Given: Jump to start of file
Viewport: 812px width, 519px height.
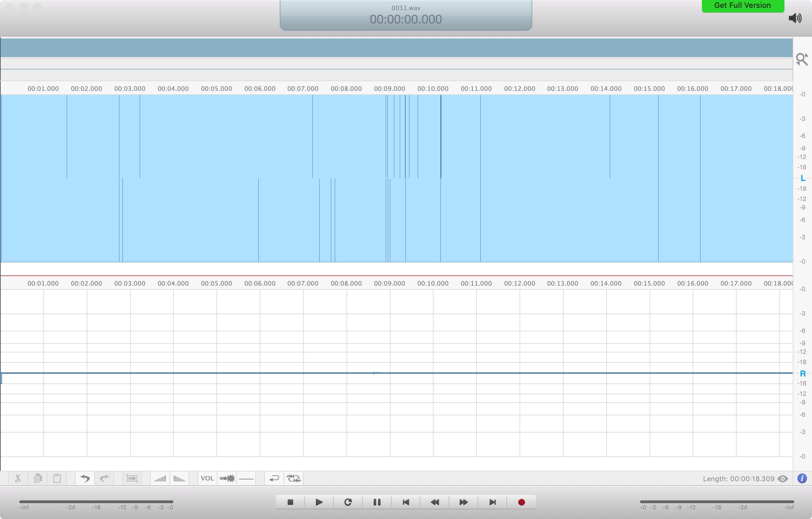Looking at the screenshot, I should 406,502.
